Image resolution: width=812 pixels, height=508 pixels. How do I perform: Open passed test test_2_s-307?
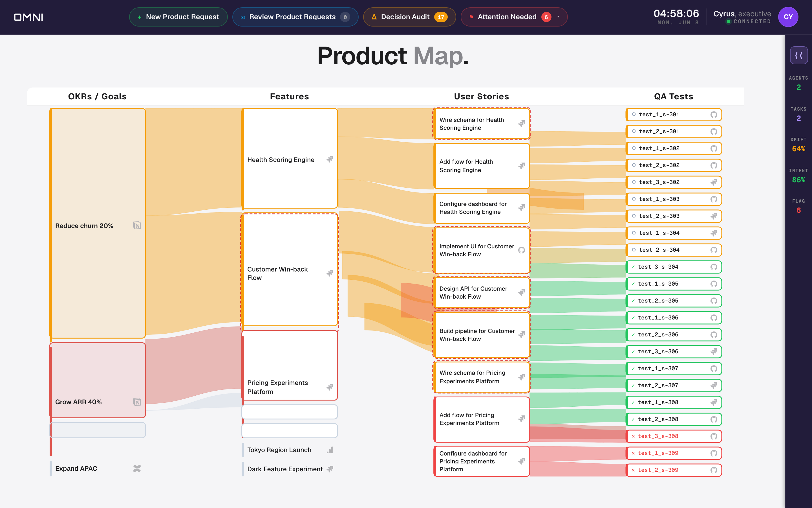674,385
